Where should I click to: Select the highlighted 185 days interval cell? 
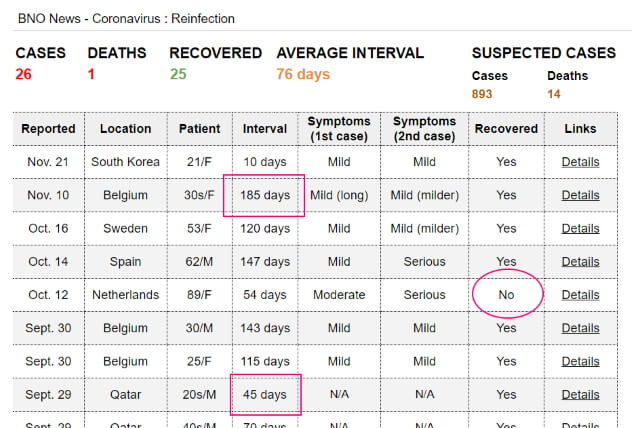coord(265,195)
